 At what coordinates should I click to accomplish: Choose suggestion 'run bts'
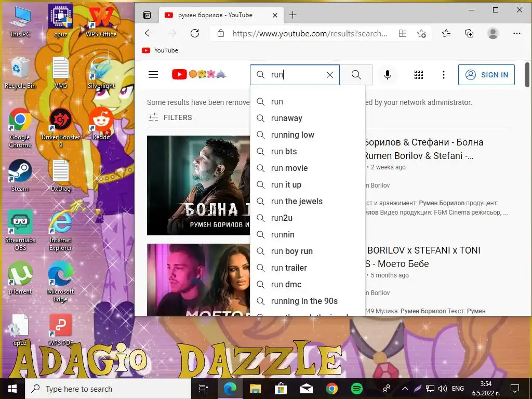coord(308,151)
